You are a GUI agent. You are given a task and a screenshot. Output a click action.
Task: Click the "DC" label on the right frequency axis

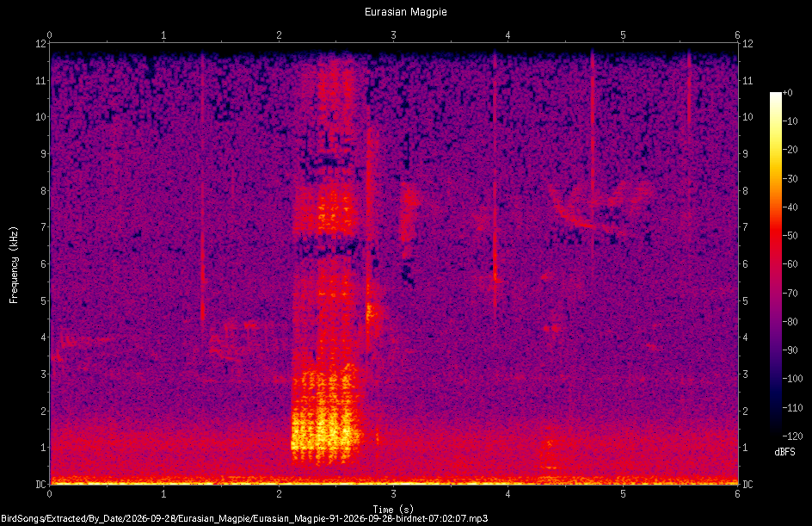tap(747, 485)
